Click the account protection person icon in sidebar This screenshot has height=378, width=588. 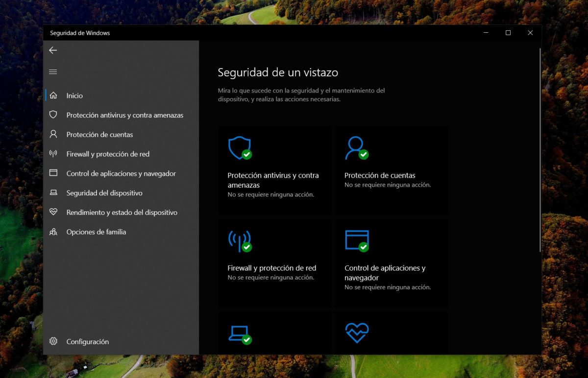[x=53, y=134]
